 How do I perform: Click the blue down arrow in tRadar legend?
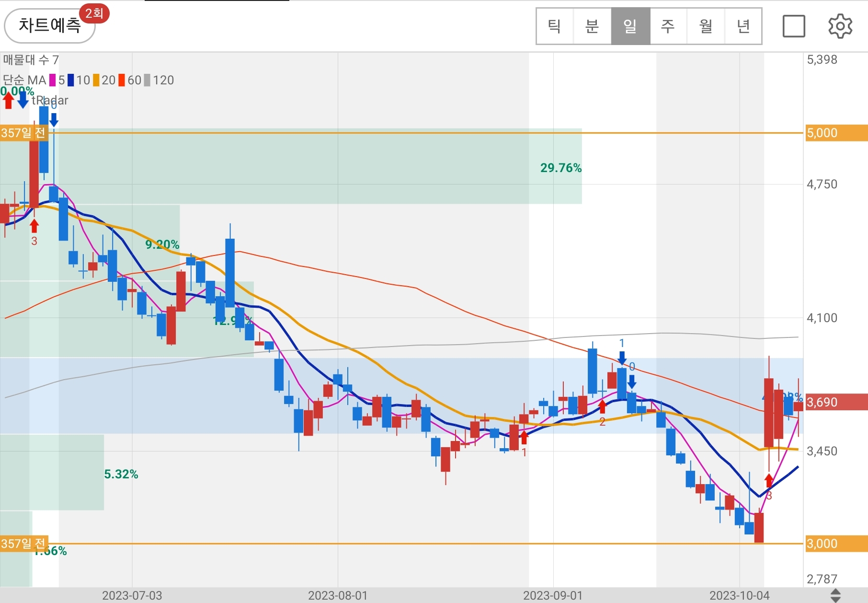23,100
